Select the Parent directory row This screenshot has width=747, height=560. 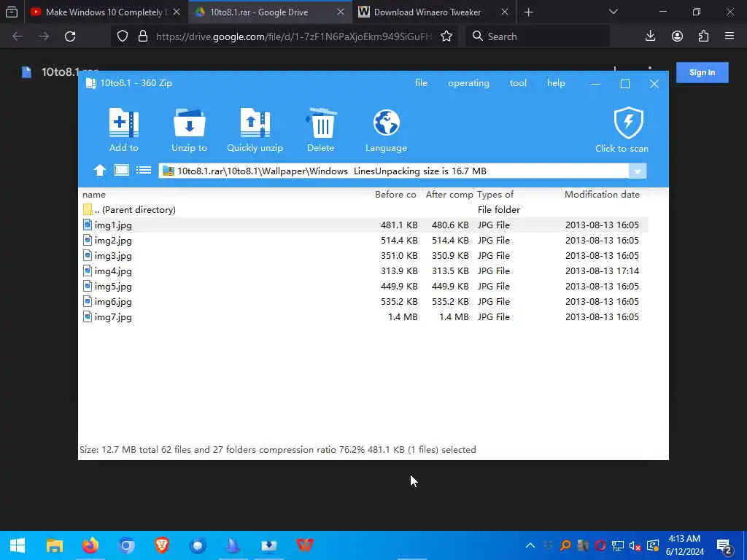point(363,209)
